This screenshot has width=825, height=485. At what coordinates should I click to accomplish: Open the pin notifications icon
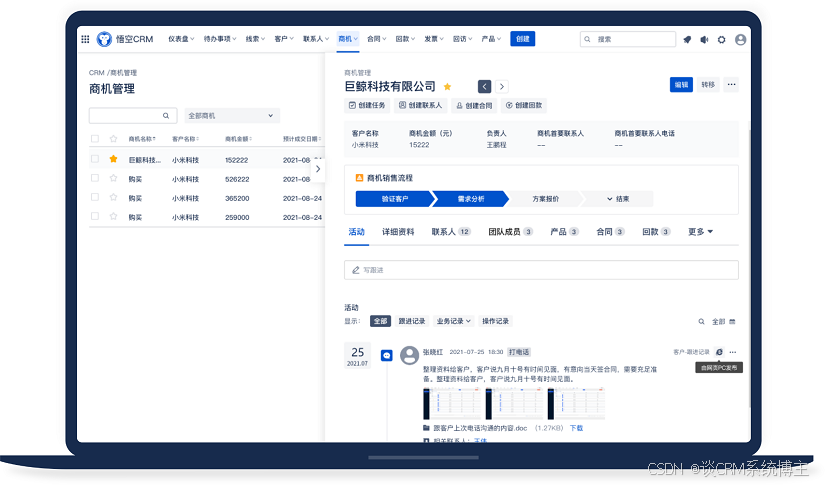coord(687,39)
